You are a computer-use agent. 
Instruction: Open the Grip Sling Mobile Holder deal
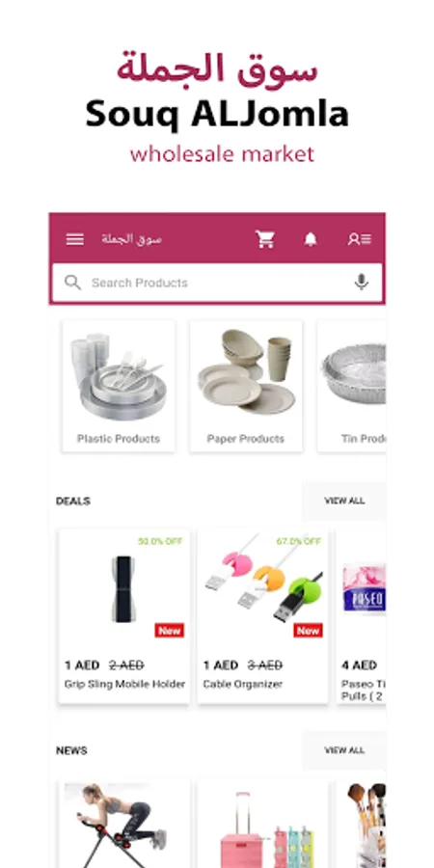click(124, 616)
